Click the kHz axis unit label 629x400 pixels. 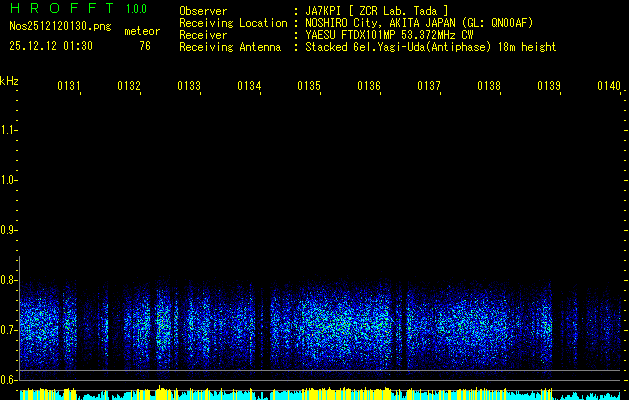click(9, 80)
